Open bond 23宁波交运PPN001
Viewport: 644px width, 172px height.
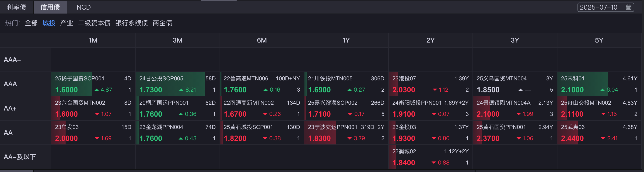(x=332, y=127)
